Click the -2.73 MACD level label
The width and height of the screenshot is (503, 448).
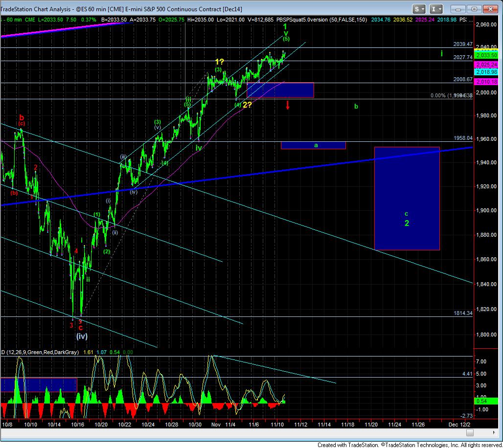pos(466,416)
